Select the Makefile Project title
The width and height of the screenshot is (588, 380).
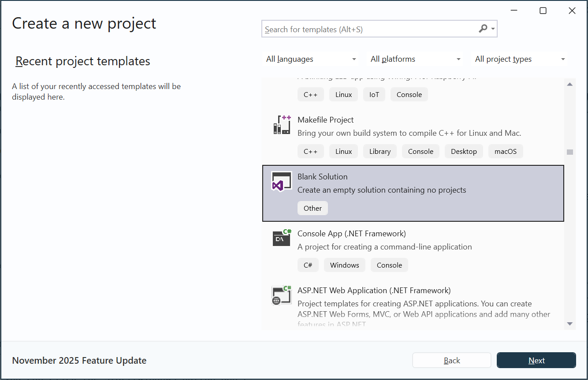click(x=326, y=120)
